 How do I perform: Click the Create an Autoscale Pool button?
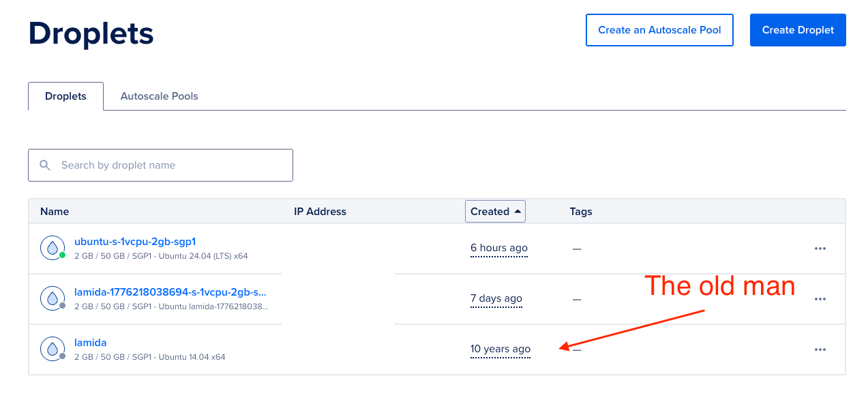pos(659,30)
